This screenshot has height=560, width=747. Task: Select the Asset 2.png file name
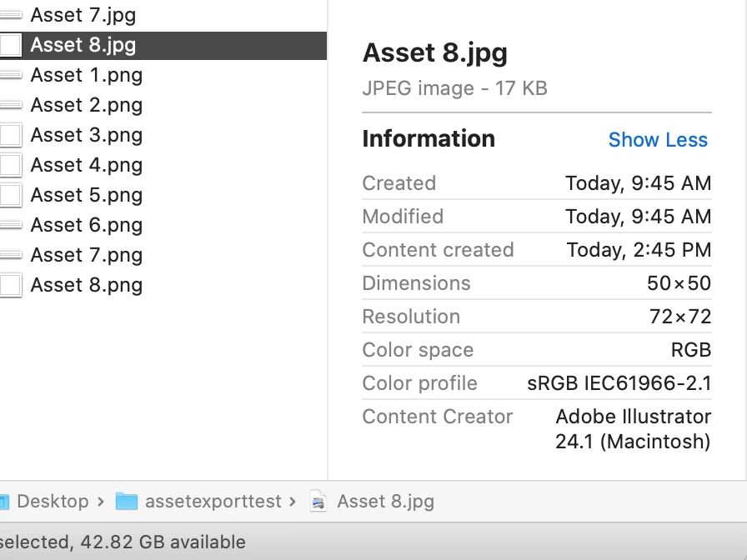(x=86, y=105)
